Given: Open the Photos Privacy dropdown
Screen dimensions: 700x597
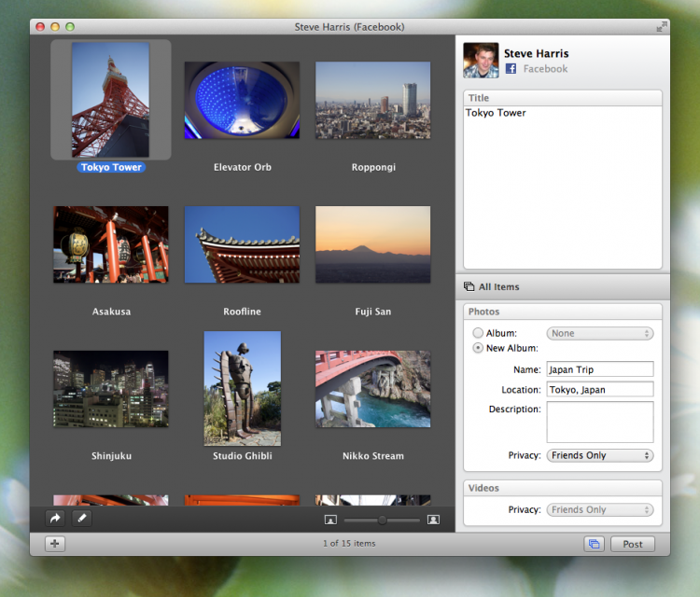Looking at the screenshot, I should [600, 455].
